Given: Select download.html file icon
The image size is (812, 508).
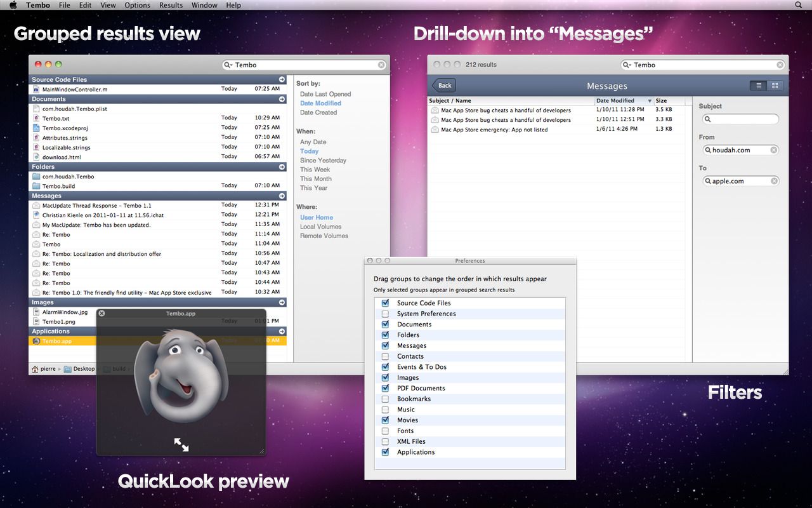Looking at the screenshot, I should (36, 157).
